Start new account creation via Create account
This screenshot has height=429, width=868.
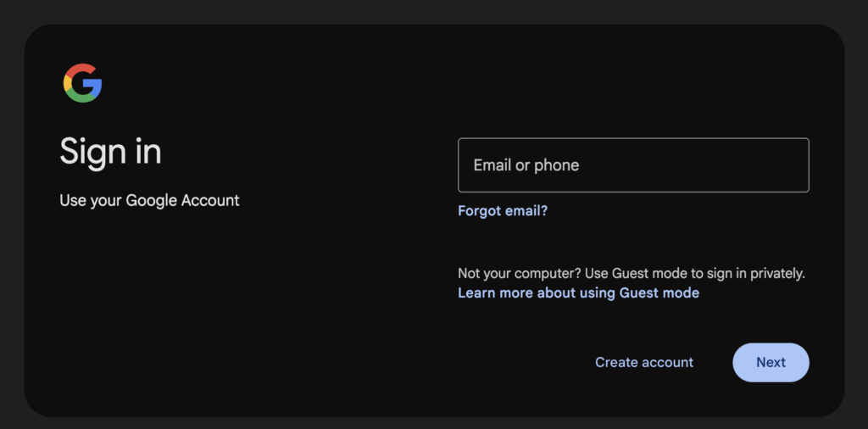point(644,362)
